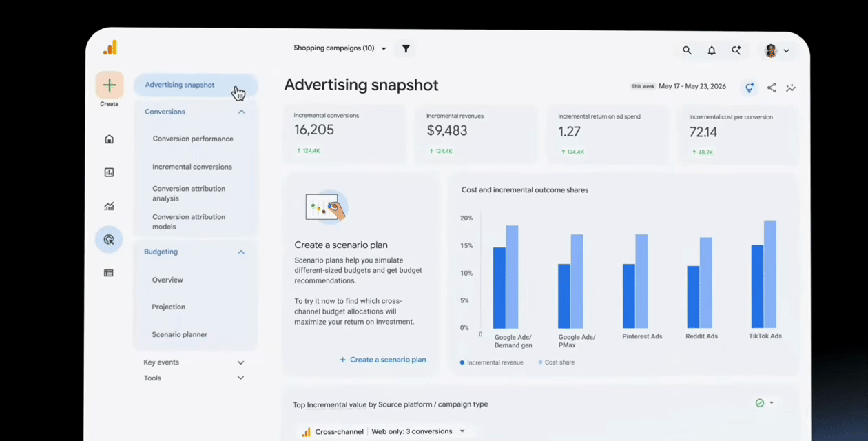Screen dimensions: 868x441
Task: Expand the account menu chevron
Action: [786, 50]
